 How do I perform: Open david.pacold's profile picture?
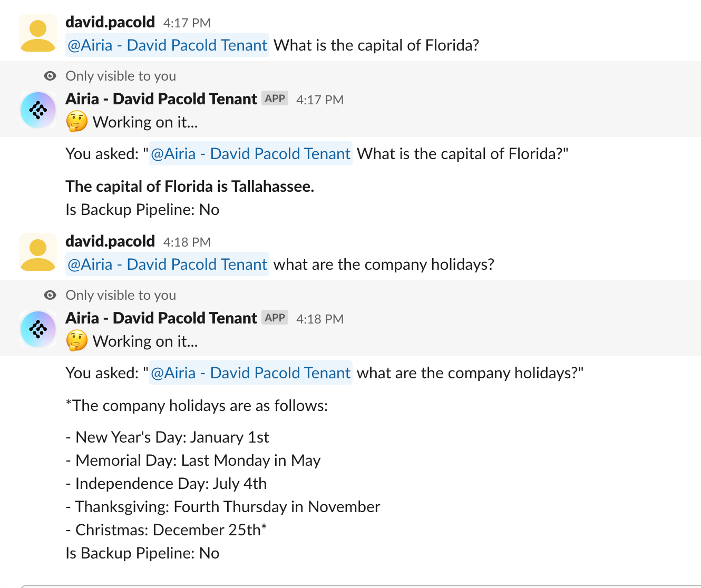point(37,32)
